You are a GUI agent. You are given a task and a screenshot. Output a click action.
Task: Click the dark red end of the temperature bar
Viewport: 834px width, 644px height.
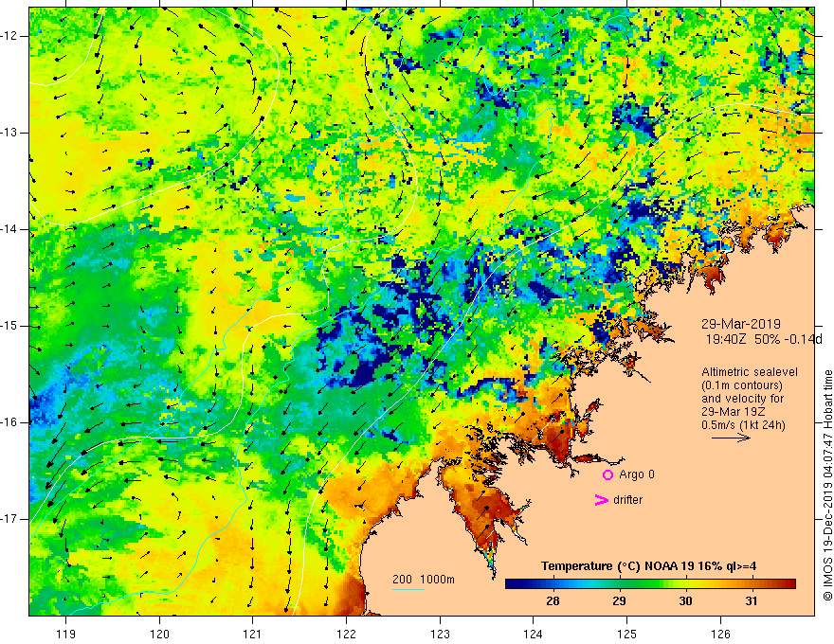pos(789,584)
